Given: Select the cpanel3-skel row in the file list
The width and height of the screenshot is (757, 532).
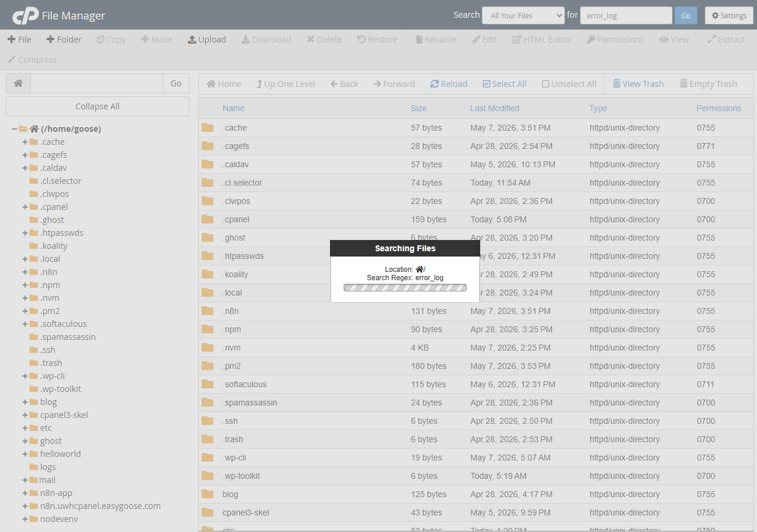Looking at the screenshot, I should pyautogui.click(x=476, y=512).
